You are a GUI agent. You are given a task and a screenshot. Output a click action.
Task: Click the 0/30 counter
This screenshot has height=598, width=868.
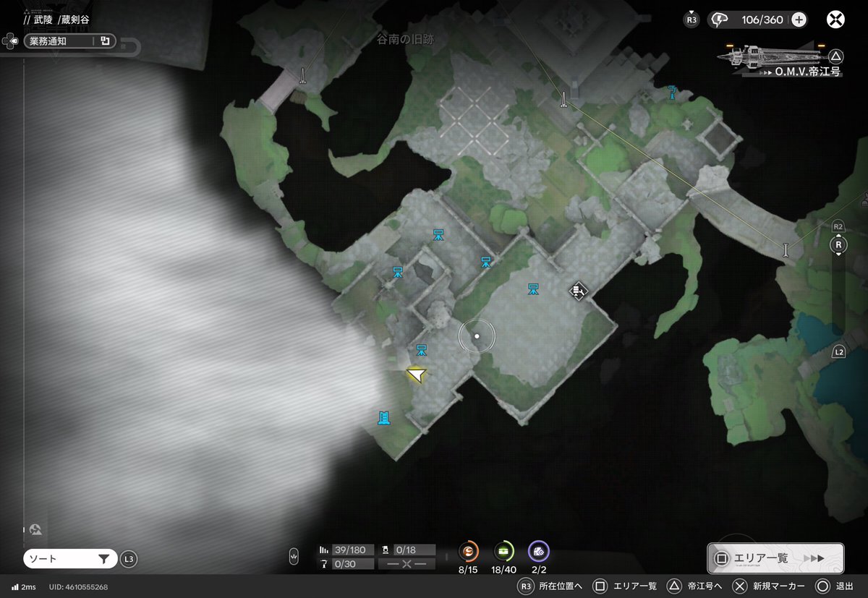[x=346, y=564]
